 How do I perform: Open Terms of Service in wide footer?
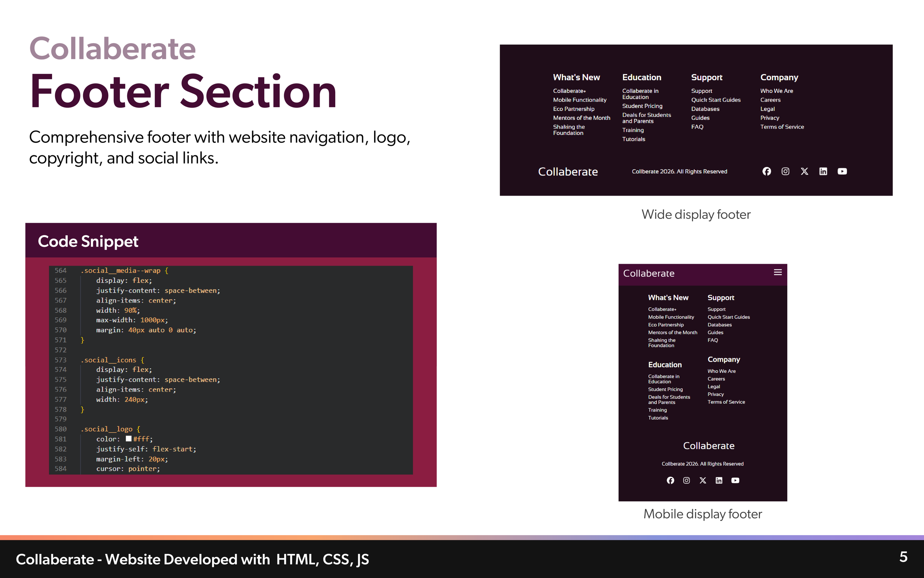click(782, 127)
